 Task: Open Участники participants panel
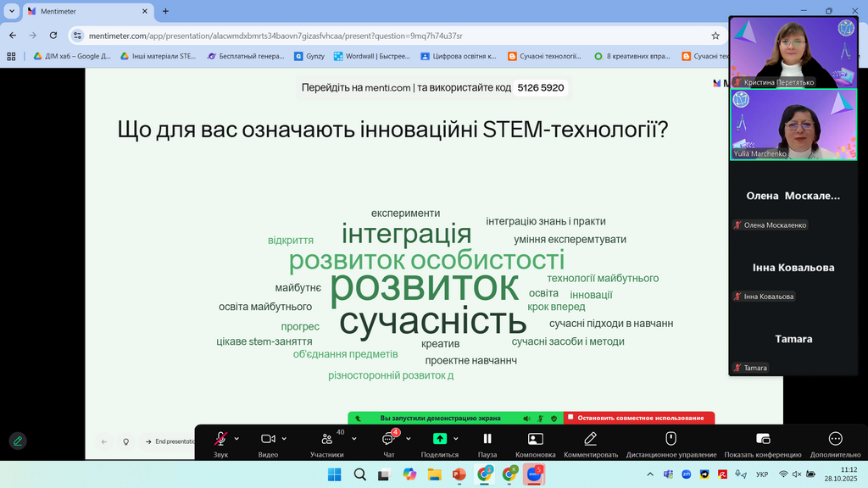[326, 439]
